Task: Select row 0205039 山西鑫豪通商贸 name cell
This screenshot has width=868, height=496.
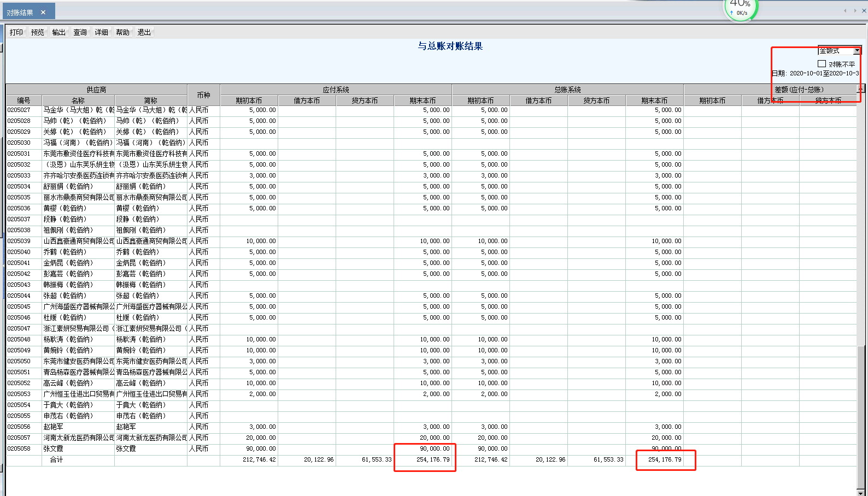Action: 78,241
